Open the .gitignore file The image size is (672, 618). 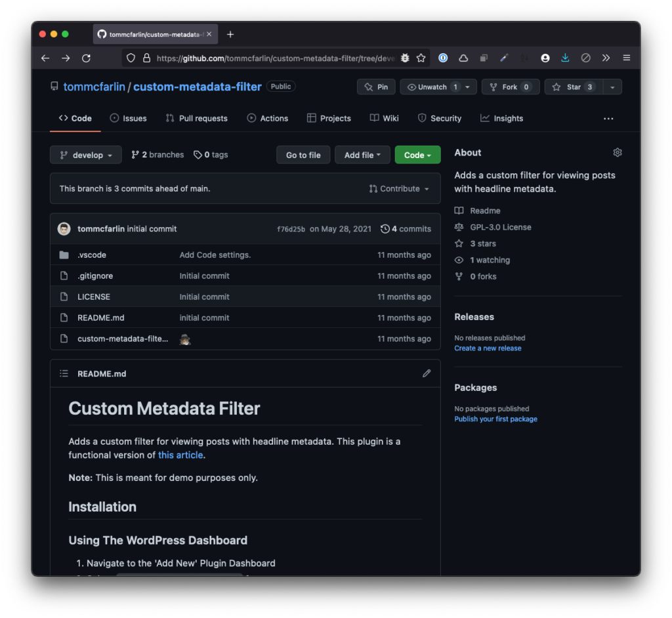pos(95,276)
